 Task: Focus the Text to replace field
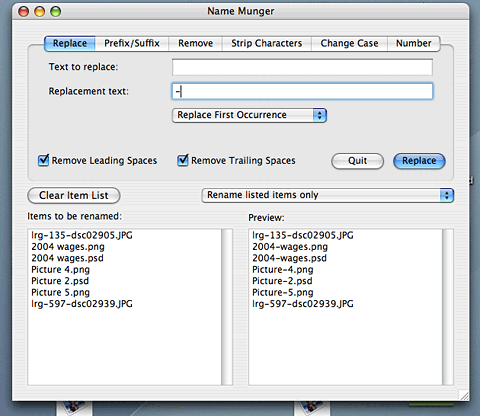(302, 67)
